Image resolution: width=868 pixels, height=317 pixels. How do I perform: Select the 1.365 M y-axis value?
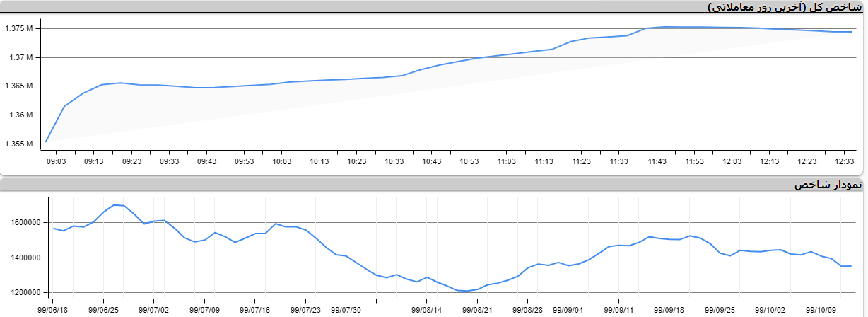click(19, 86)
